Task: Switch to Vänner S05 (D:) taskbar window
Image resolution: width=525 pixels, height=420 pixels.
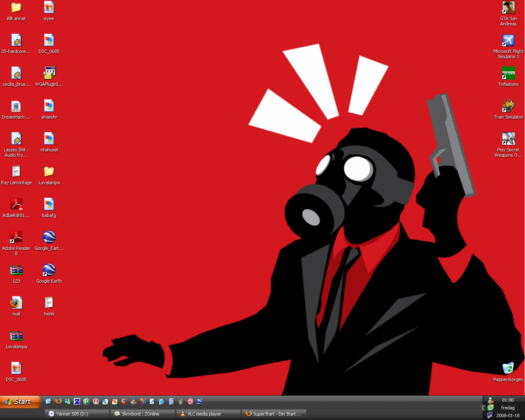Action: [x=77, y=414]
